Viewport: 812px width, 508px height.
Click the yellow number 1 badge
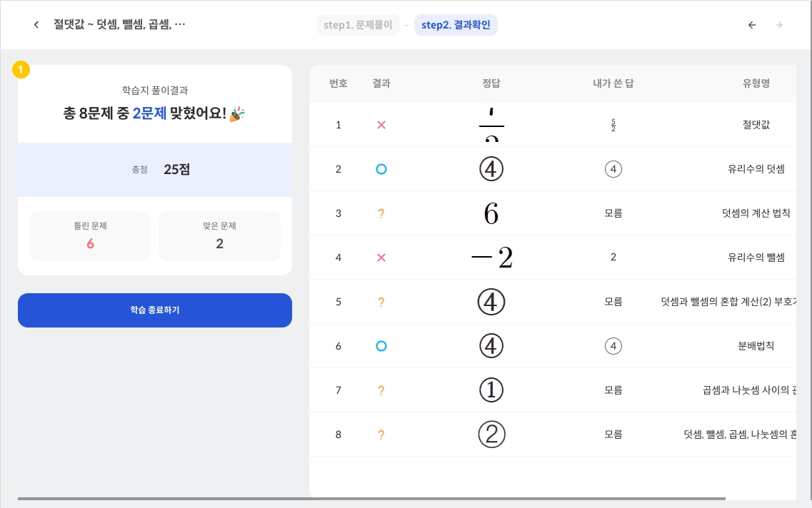coord(21,70)
